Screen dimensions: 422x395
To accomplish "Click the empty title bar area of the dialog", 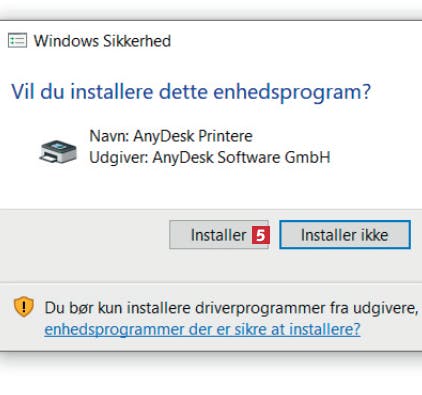I will point(293,41).
